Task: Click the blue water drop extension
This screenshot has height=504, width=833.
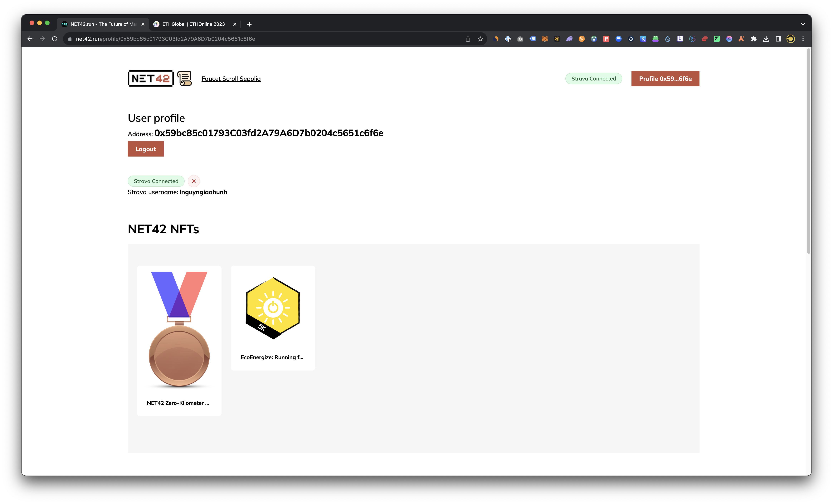Action: pos(668,39)
